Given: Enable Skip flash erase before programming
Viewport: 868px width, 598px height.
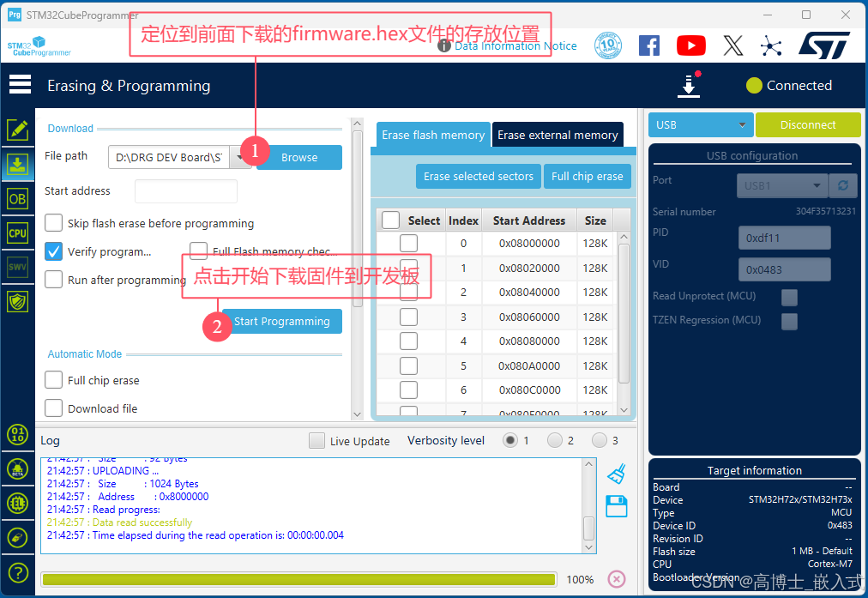Looking at the screenshot, I should [53, 222].
